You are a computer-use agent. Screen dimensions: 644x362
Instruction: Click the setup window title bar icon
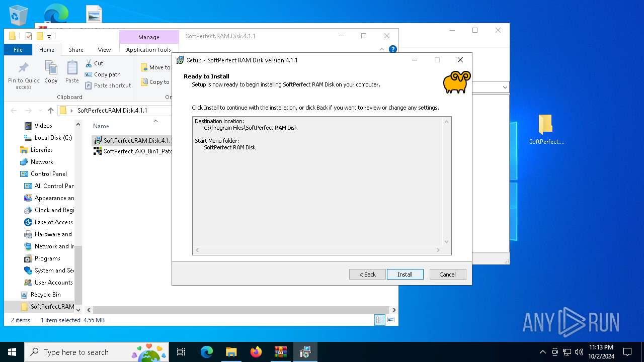(x=180, y=60)
